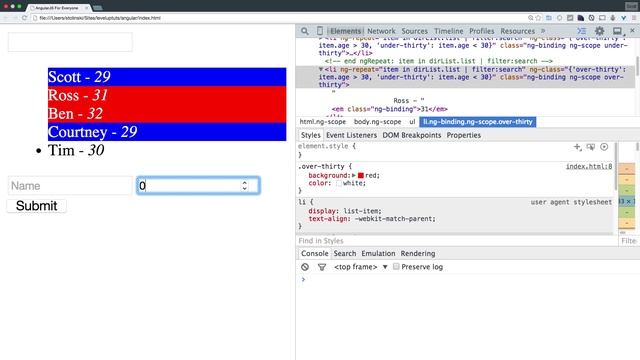Click the 'Ben - 32' list item
The width and height of the screenshot is (640, 360).
pos(167,113)
